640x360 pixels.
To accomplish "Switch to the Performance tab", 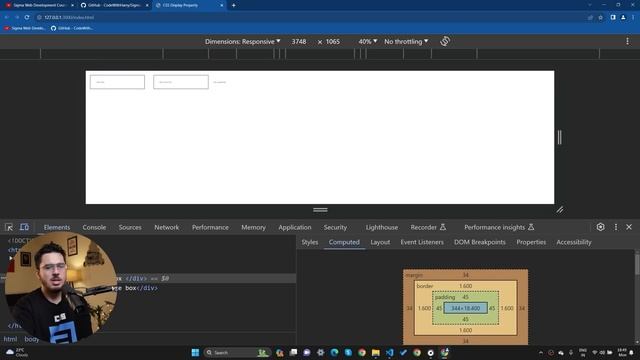I will [x=210, y=227].
